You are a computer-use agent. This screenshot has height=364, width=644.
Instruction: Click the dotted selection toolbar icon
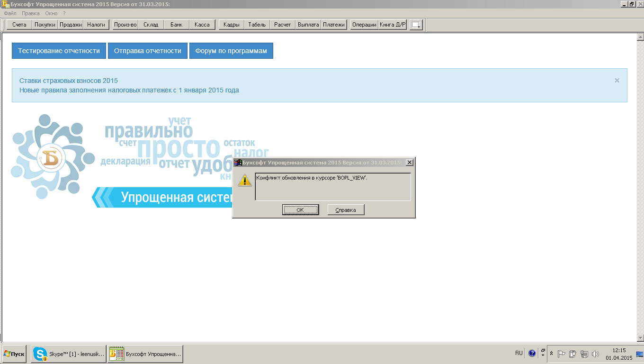tap(416, 25)
